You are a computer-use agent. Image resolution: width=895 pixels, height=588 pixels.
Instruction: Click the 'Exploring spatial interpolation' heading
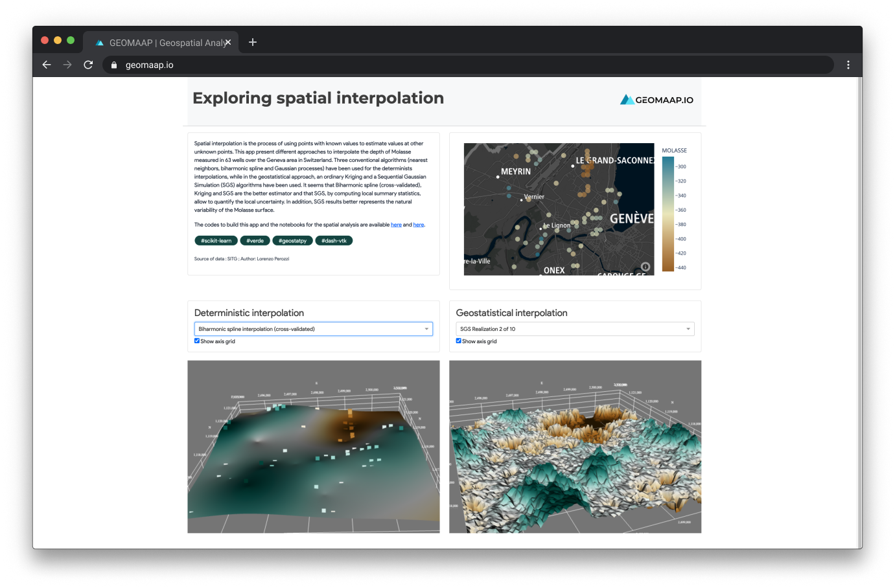(318, 98)
